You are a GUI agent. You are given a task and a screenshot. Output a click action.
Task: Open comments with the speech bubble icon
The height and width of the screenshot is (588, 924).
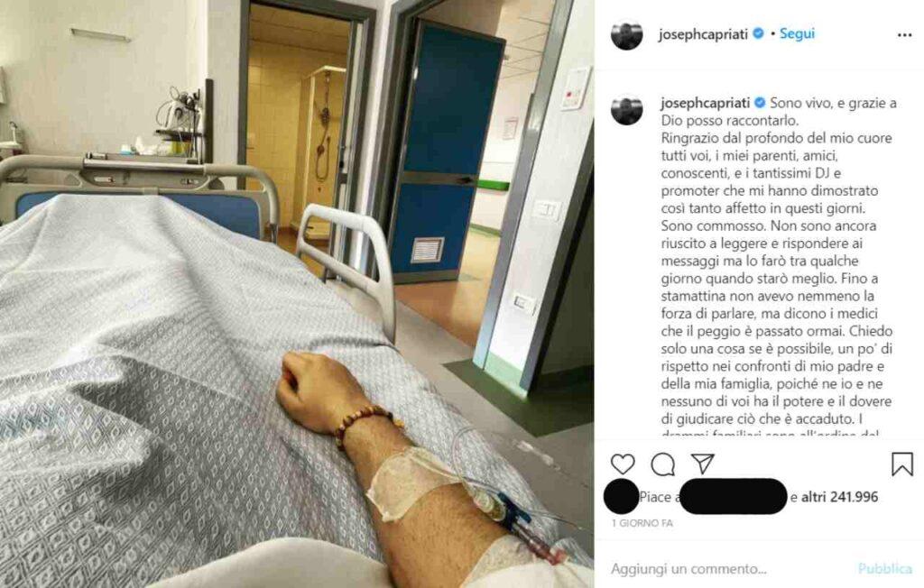click(x=662, y=464)
